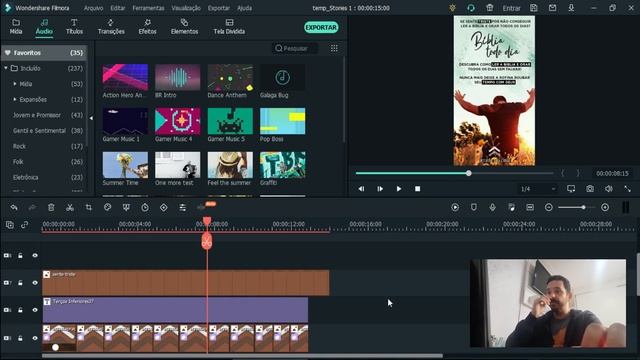Expand the Expansões subcategory
This screenshot has height=360, width=640.
[15, 99]
